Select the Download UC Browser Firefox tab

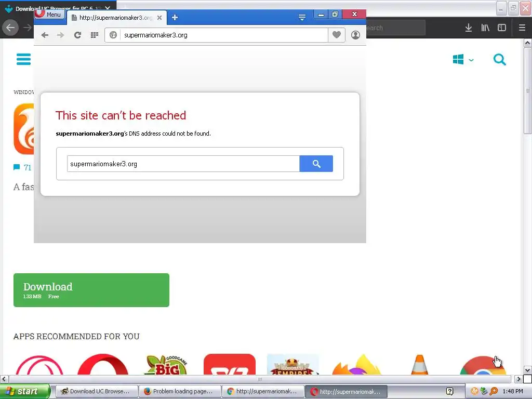[x=58, y=7]
